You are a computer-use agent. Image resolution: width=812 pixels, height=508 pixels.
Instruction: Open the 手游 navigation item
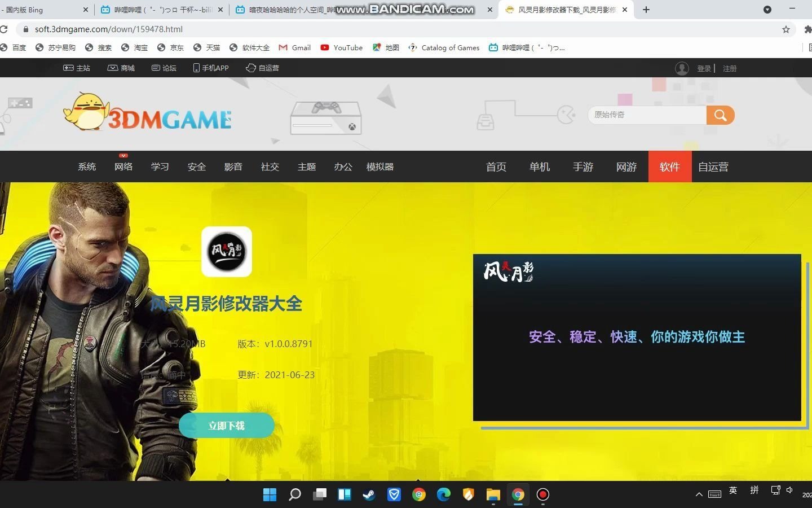coord(583,167)
